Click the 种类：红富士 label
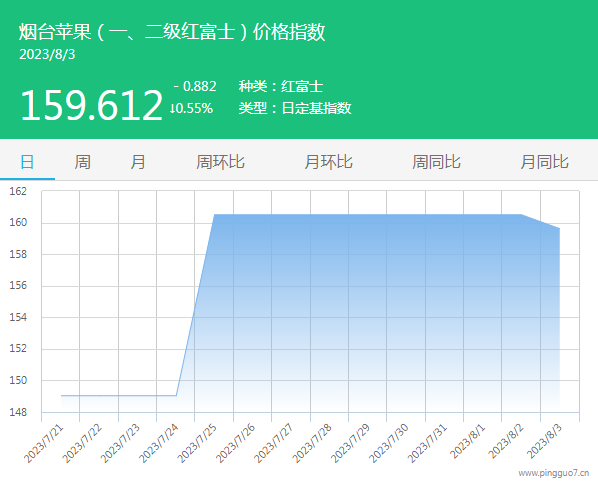This screenshot has height=481, width=598. 281,86
